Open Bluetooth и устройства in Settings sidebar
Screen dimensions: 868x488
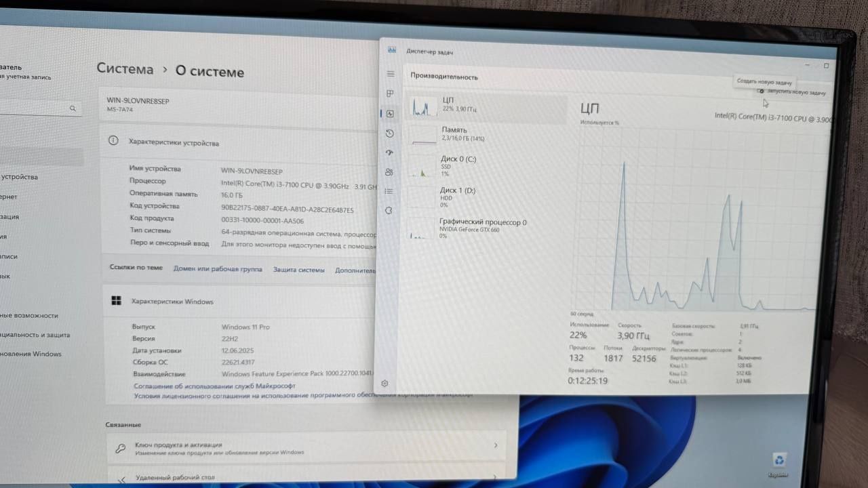pos(19,177)
